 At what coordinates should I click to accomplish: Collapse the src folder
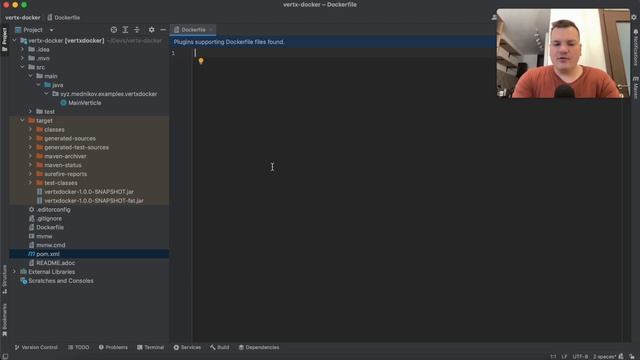pos(22,67)
